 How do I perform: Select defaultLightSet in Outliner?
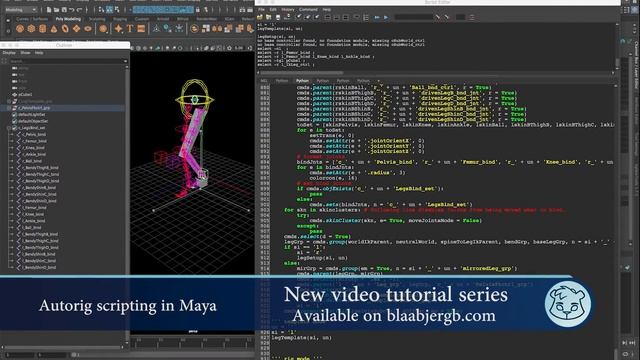point(33,115)
